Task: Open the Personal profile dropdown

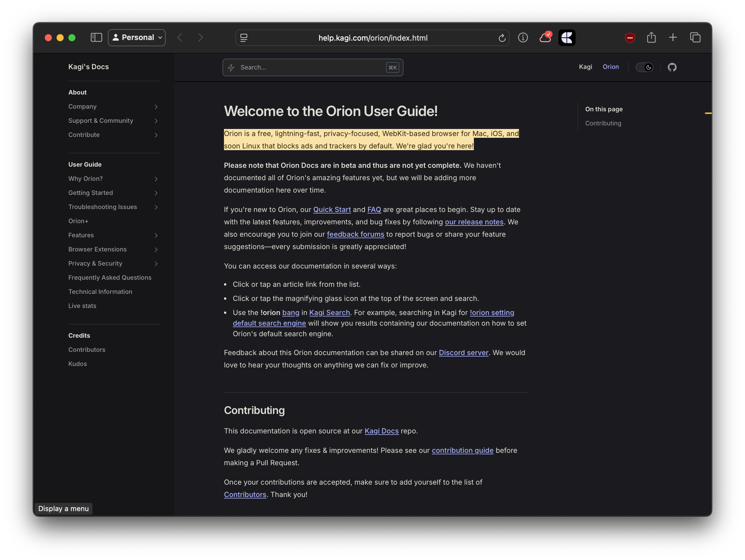Action: coord(137,37)
